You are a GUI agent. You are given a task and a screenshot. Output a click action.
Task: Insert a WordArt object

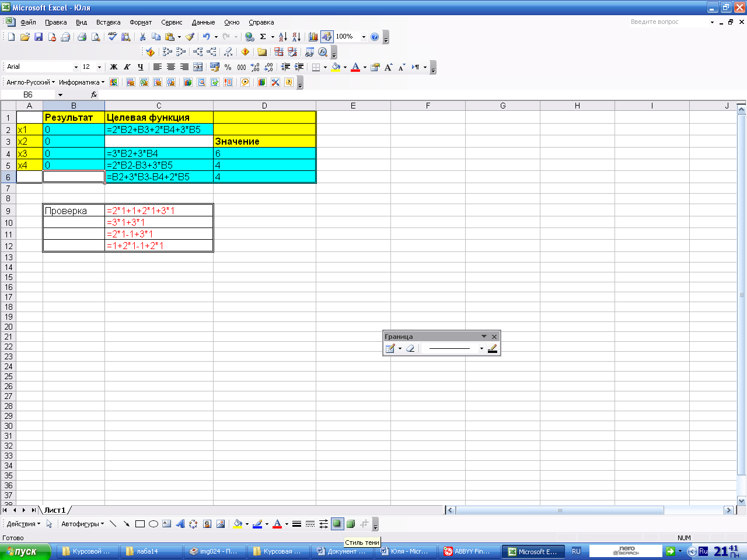[x=180, y=524]
